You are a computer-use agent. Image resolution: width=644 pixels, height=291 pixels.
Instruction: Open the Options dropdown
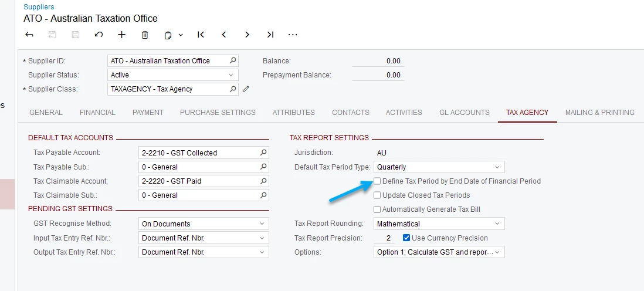[x=498, y=252]
